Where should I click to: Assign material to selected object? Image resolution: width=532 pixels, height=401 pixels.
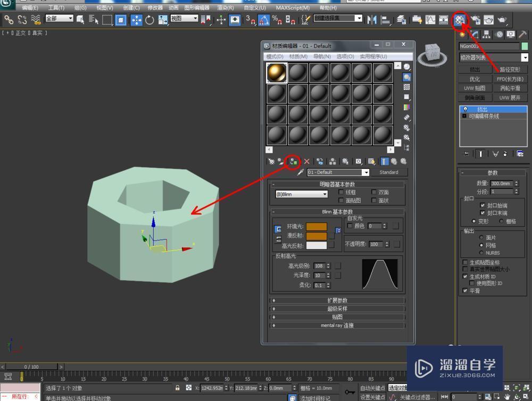point(294,162)
